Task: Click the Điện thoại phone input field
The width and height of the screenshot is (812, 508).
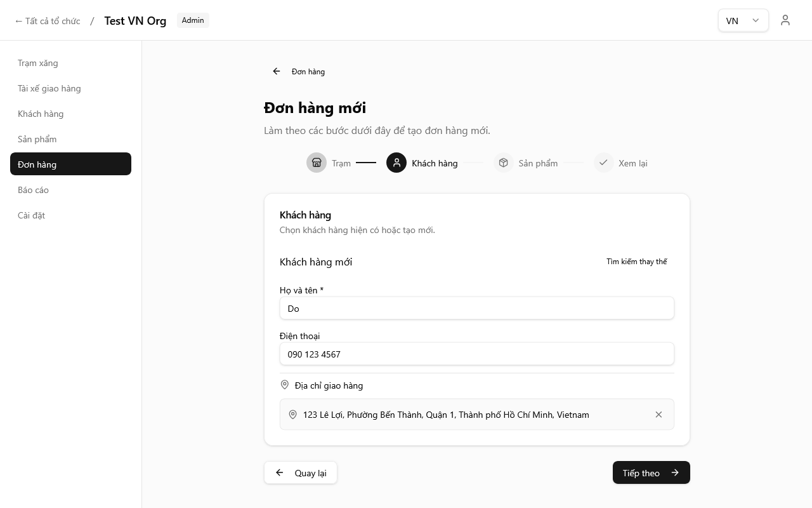Action: tap(476, 354)
